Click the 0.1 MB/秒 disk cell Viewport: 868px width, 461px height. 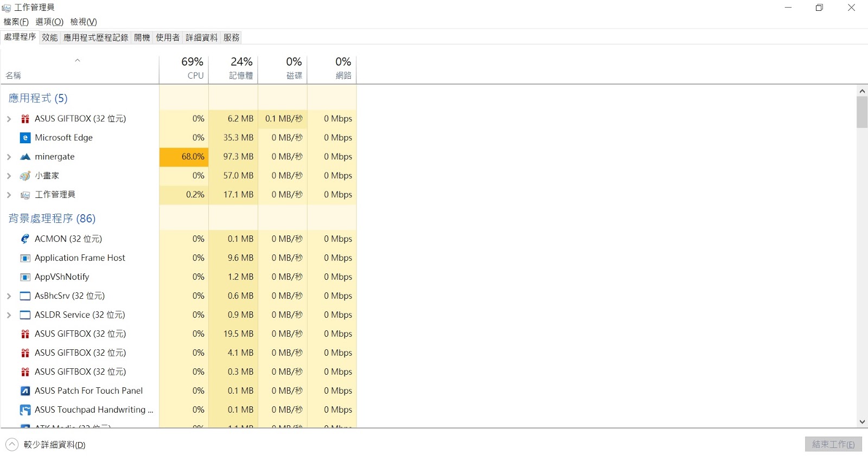click(283, 119)
